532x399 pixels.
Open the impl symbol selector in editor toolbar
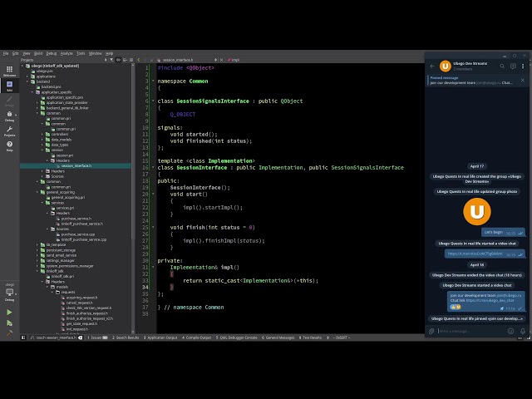234,60
